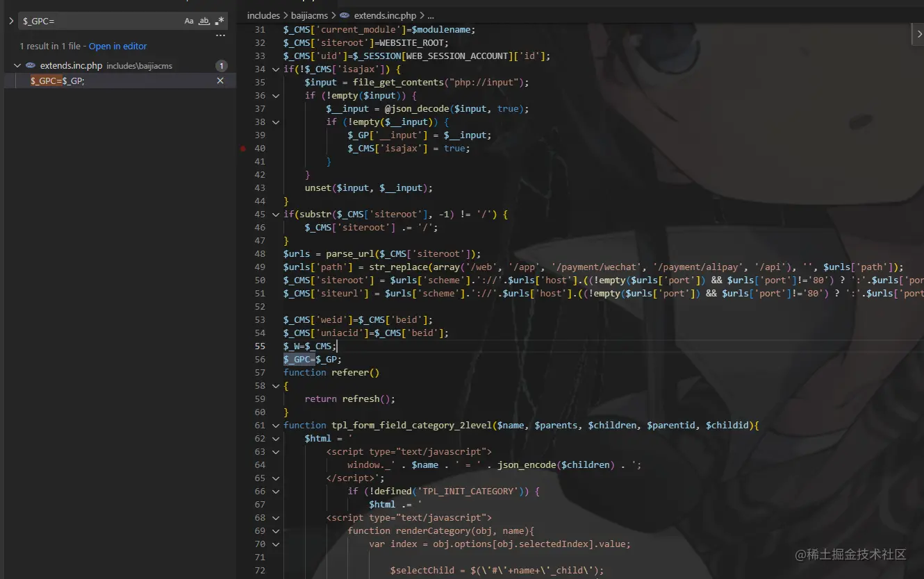Fold the if block at line 38
The width and height of the screenshot is (924, 579).
tap(276, 122)
